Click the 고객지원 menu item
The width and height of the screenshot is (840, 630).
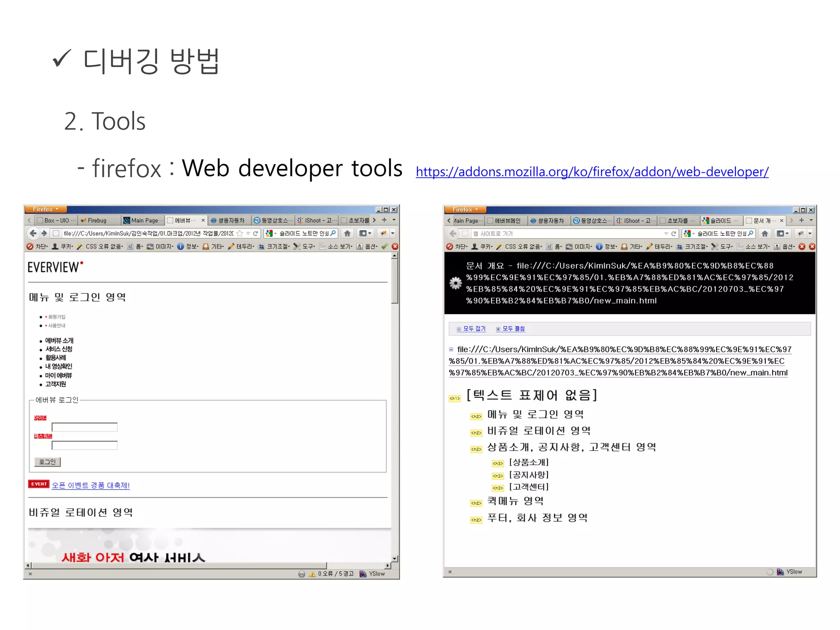coord(55,384)
